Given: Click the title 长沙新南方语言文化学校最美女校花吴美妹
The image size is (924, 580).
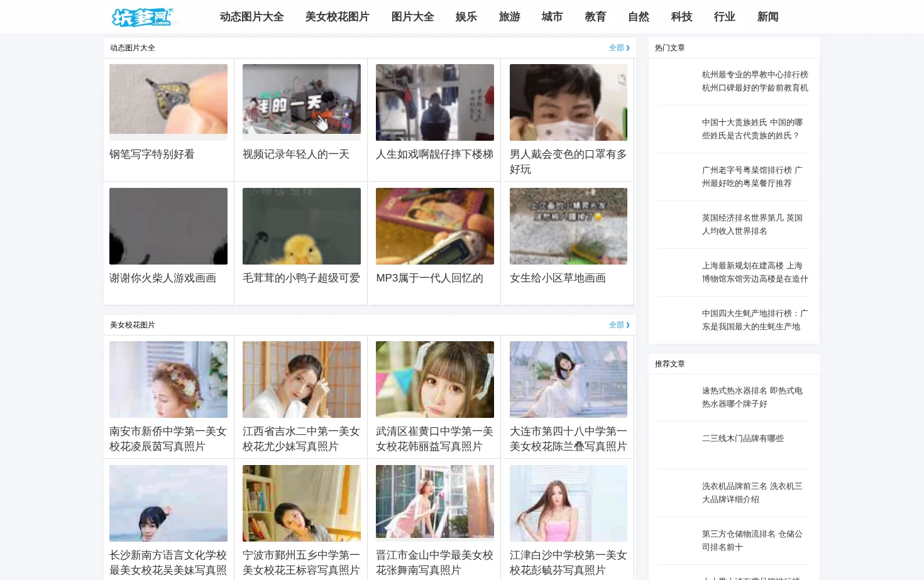Looking at the screenshot, I should [x=168, y=562].
